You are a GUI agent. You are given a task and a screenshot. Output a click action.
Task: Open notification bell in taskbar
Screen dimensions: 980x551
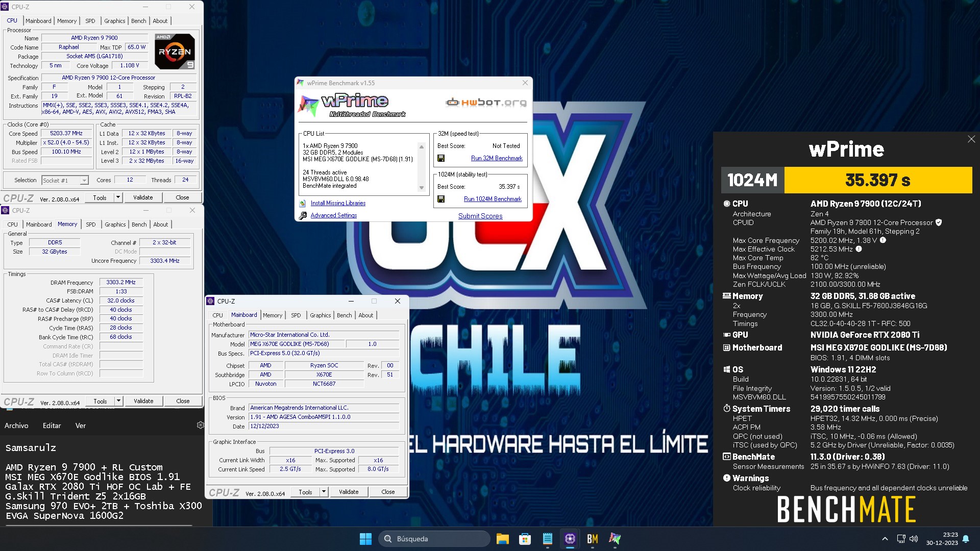pos(966,539)
